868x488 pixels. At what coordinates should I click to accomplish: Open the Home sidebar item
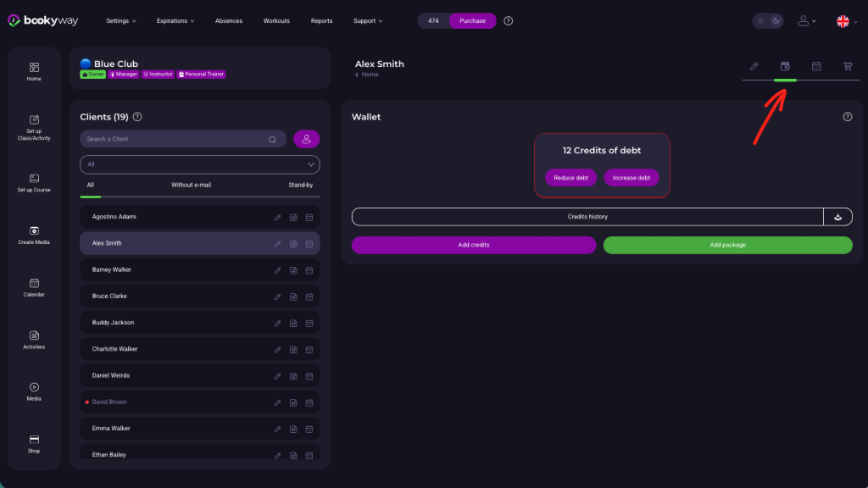click(x=34, y=72)
